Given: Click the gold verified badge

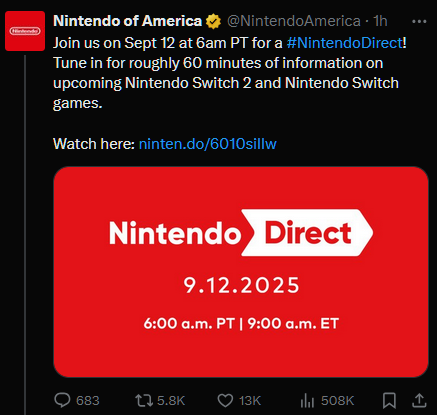Looking at the screenshot, I should click(x=213, y=22).
